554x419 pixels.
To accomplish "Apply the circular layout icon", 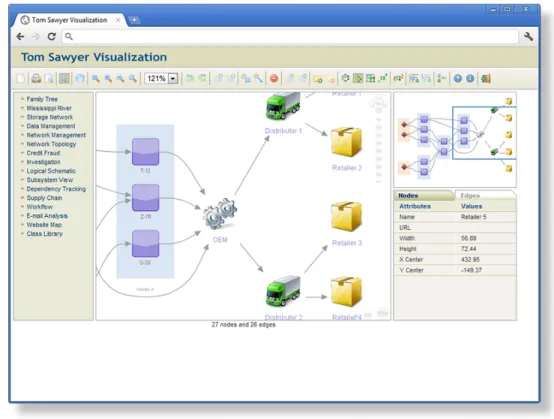I will (346, 78).
